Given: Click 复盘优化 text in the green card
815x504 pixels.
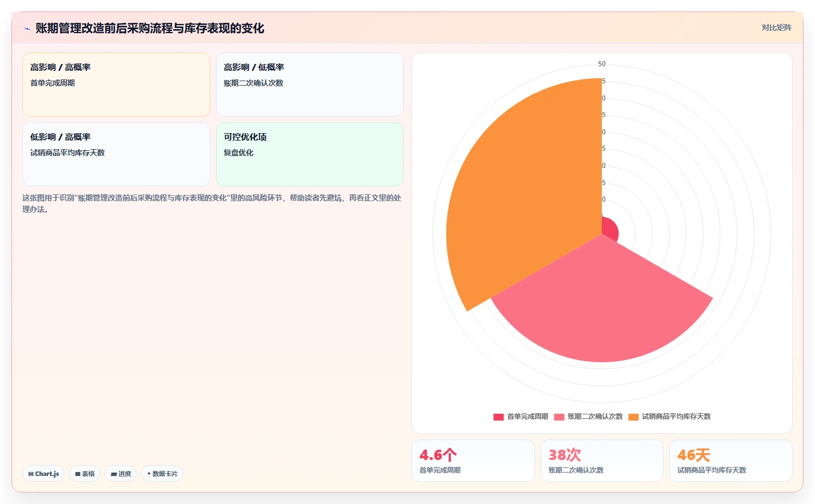Looking at the screenshot, I should point(238,153).
